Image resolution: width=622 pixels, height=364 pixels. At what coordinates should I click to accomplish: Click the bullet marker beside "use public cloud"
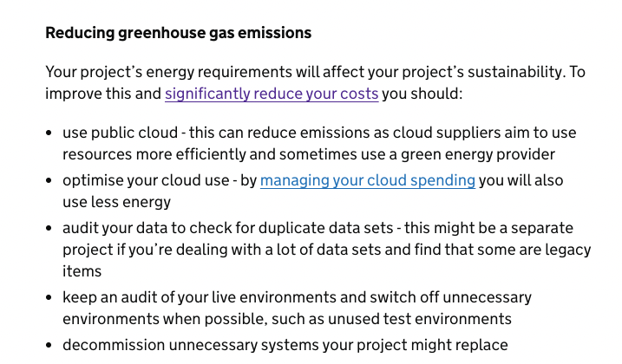(x=49, y=134)
